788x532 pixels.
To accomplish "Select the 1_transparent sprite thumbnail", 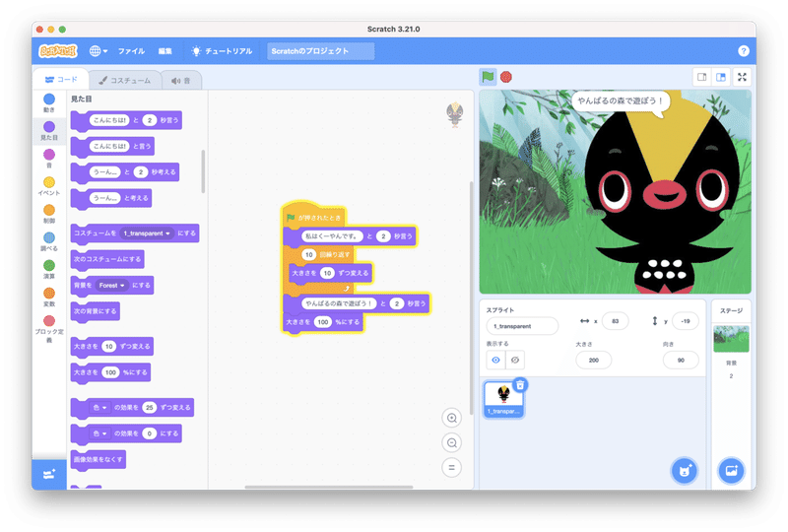I will coord(503,399).
